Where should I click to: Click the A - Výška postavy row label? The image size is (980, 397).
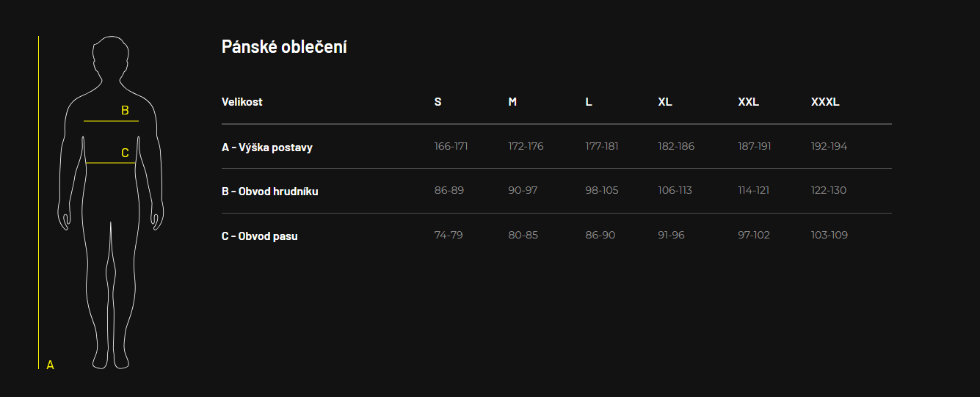coord(267,147)
